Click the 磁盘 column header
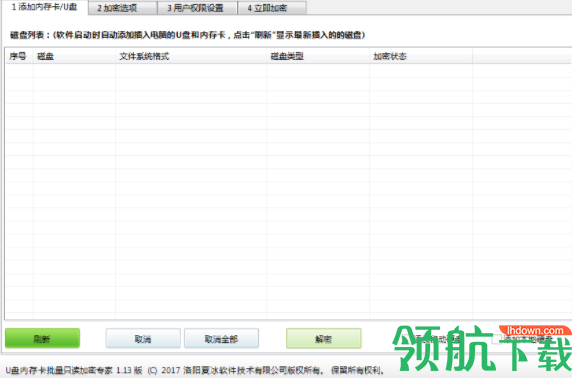Viewport: 572px width, 378px height. (74, 56)
